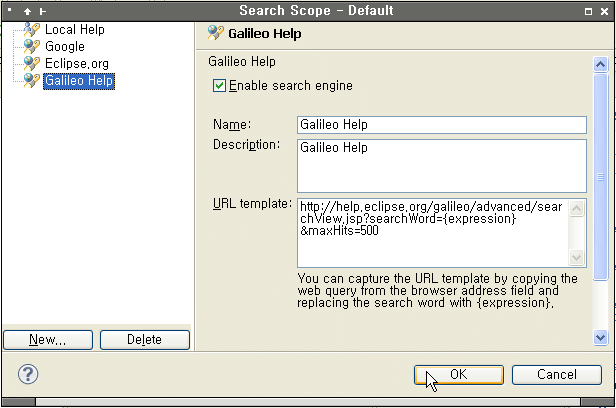Click URL template scroll up arrow

click(576, 208)
